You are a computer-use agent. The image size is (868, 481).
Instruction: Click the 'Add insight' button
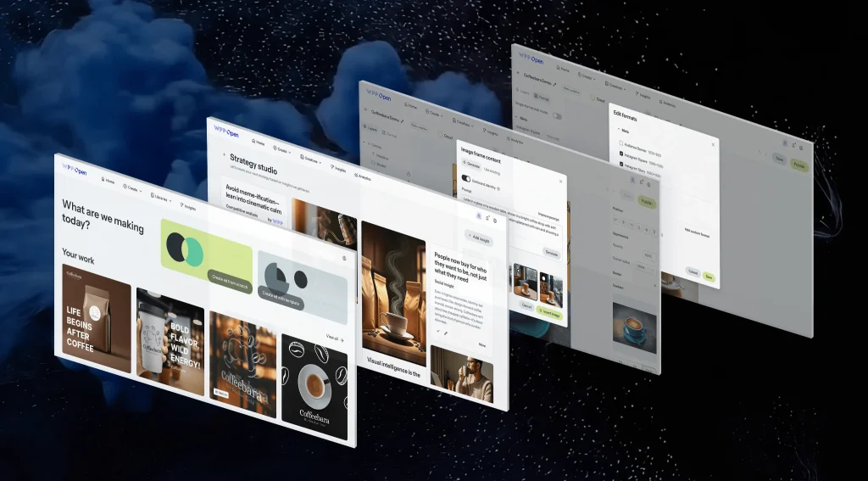(x=481, y=238)
